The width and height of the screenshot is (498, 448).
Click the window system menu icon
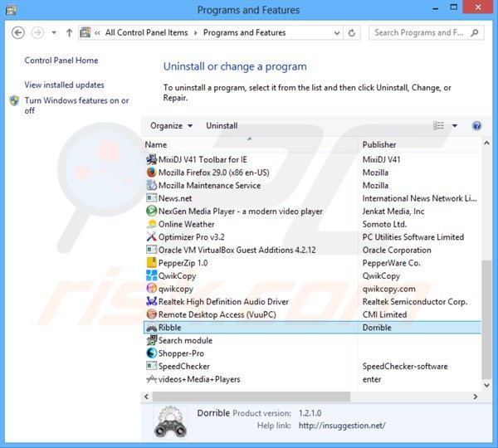click(x=11, y=10)
